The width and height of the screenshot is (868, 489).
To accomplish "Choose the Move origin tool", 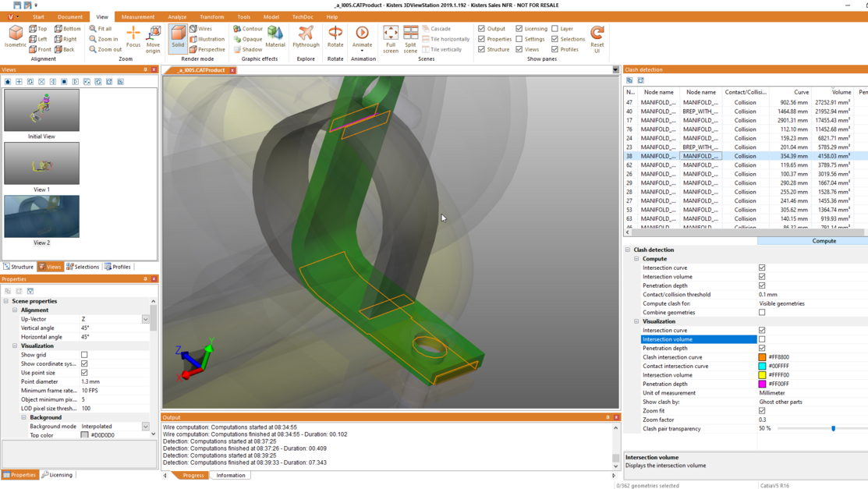I will tap(154, 39).
